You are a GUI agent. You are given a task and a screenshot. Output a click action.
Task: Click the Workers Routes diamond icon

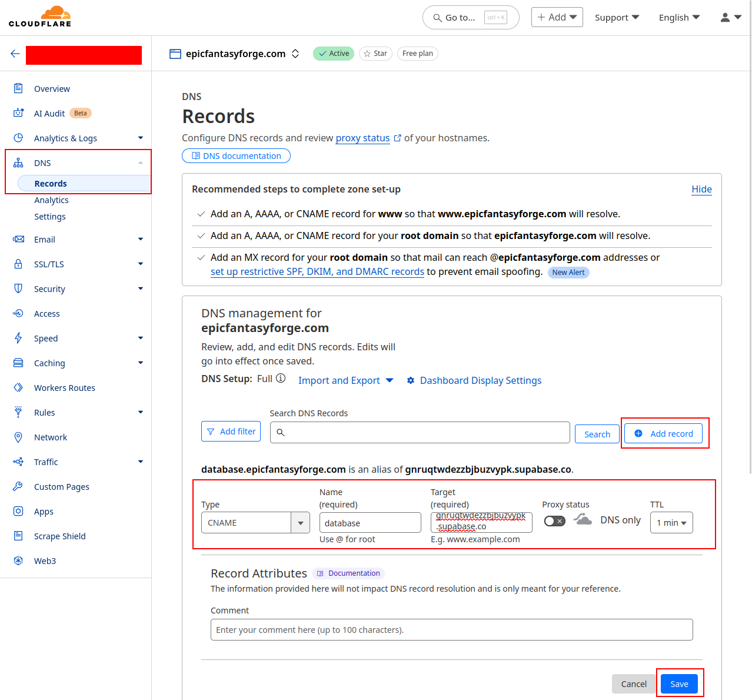(18, 387)
